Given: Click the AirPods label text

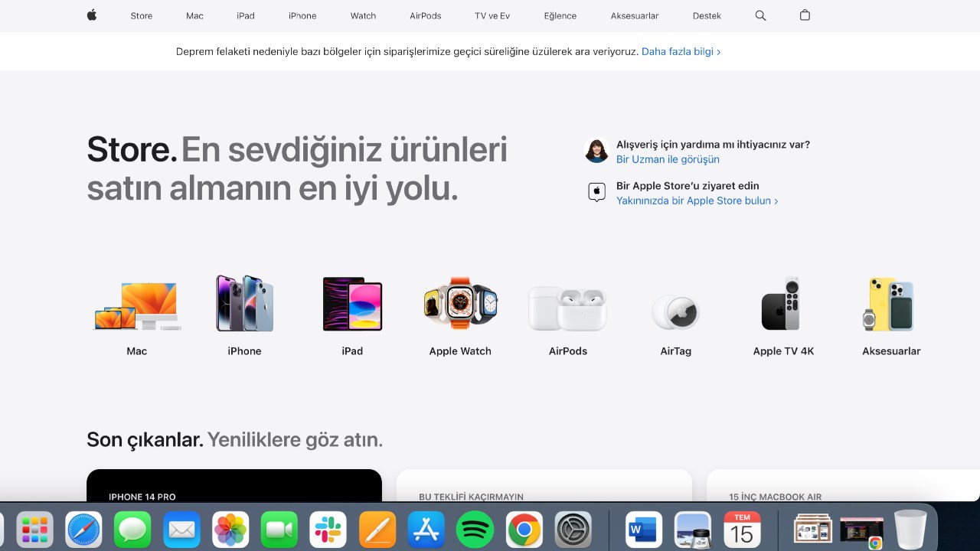Looking at the screenshot, I should coord(568,350).
